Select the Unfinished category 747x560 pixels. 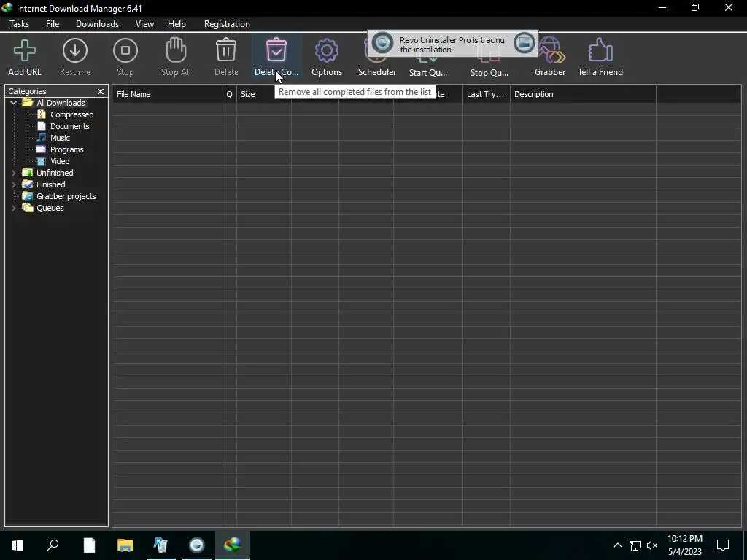pyautogui.click(x=55, y=173)
